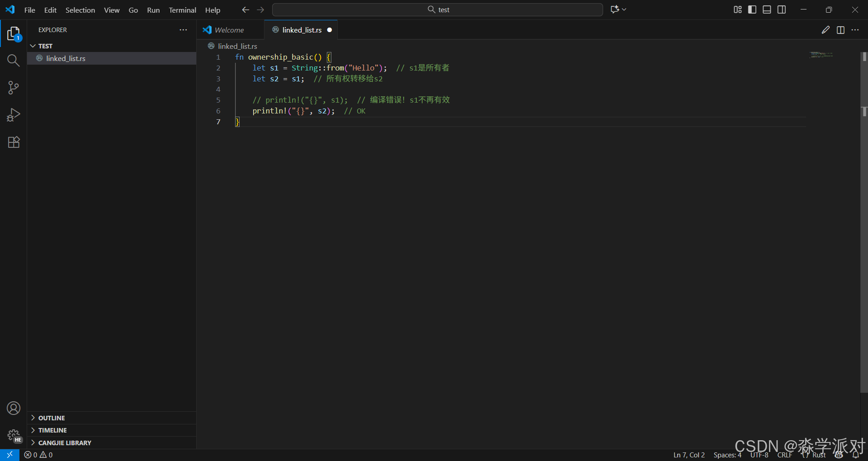This screenshot has width=868, height=461.
Task: Click the EXPLORER panel title
Action: click(x=52, y=30)
